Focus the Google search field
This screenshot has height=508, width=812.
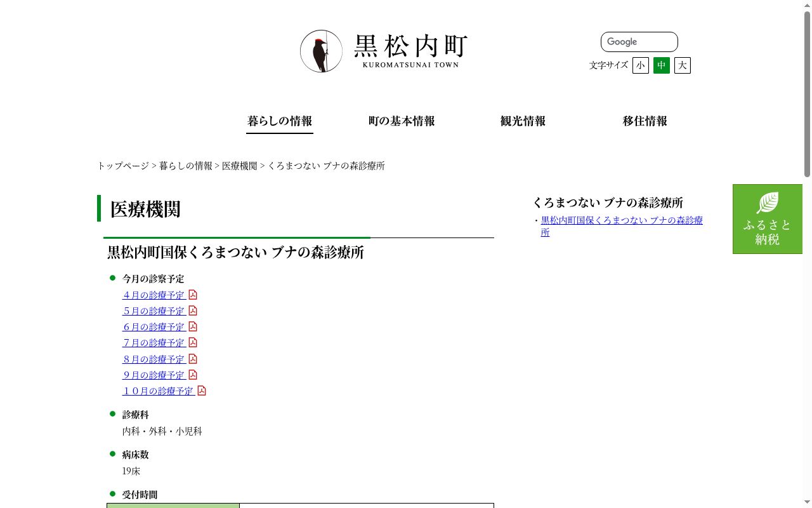(x=639, y=42)
